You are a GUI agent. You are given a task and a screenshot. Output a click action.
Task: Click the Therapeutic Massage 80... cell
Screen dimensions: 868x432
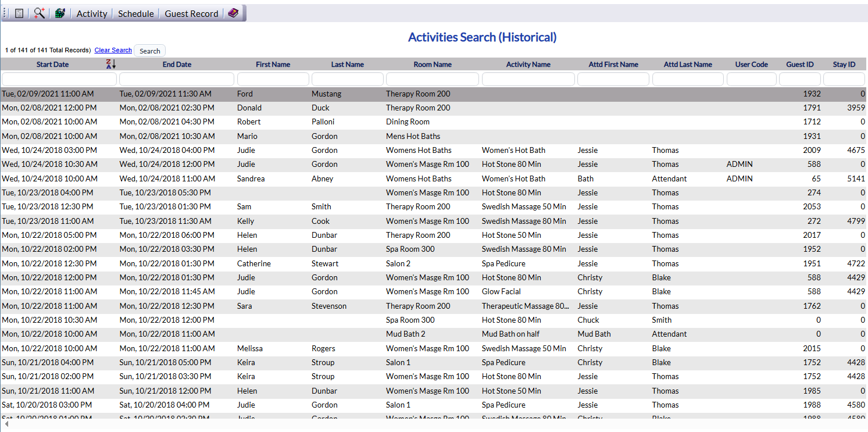coord(526,306)
